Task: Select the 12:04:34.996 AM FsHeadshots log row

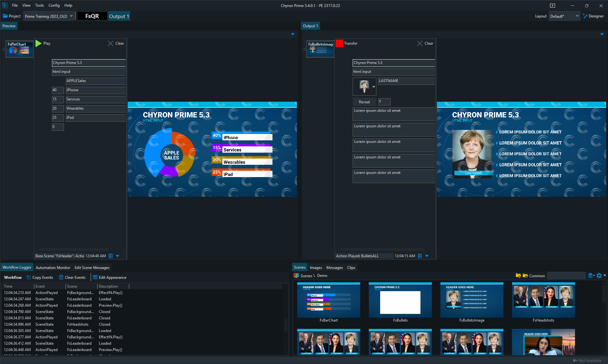Action: coord(143,324)
